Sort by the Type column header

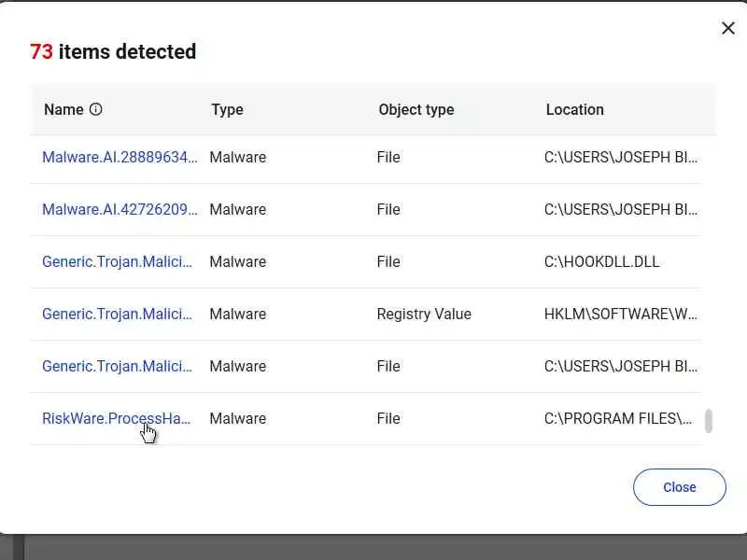point(227,109)
